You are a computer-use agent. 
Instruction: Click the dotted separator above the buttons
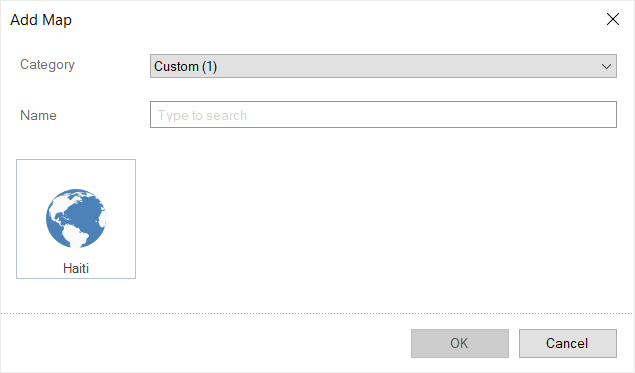317,313
